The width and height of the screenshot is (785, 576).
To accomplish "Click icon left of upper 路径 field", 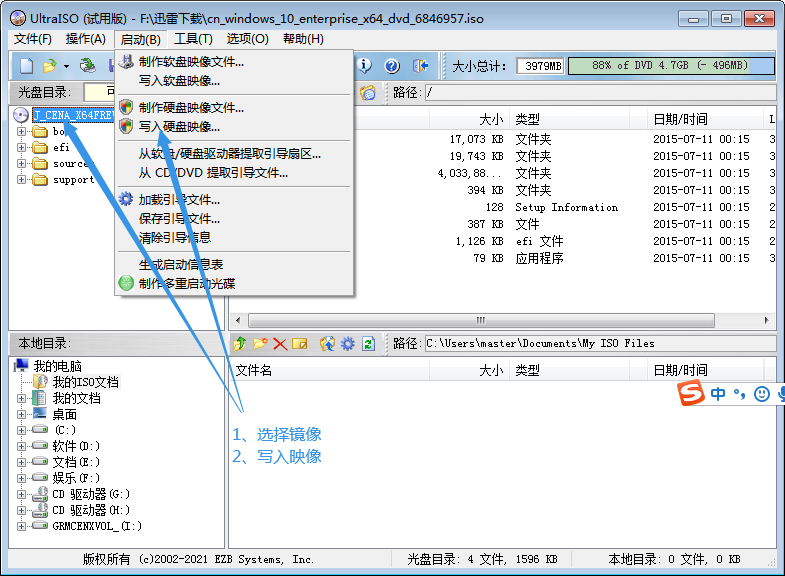I will tap(368, 93).
